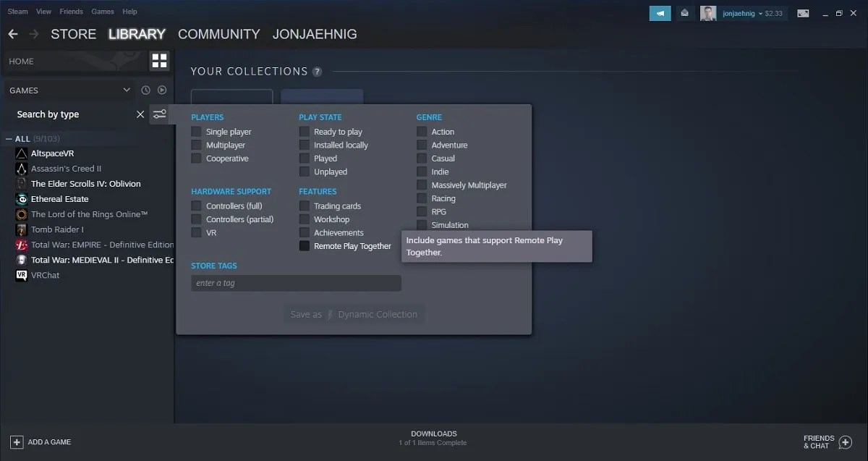Enable the VR hardware support checkbox
The height and width of the screenshot is (461, 868).
coord(195,232)
